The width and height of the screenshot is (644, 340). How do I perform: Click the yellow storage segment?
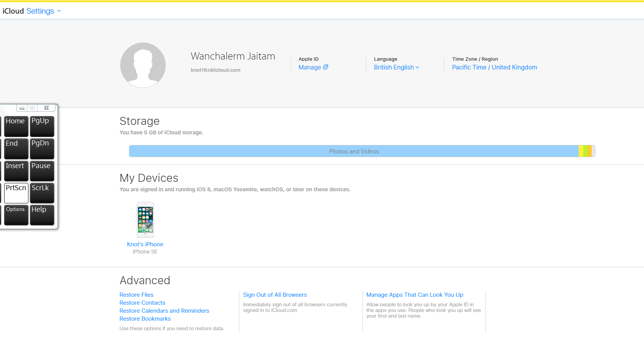(x=581, y=151)
